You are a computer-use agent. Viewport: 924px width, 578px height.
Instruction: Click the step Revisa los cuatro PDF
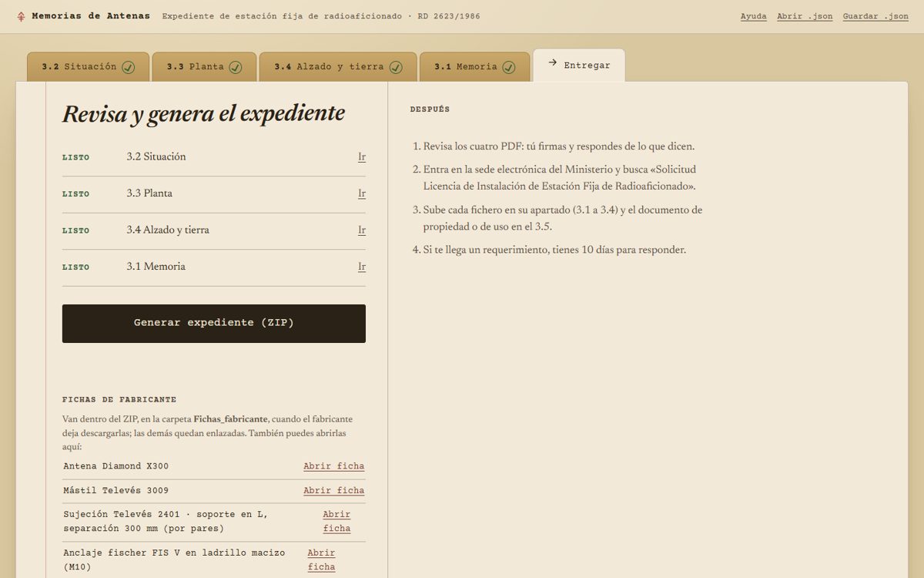(x=559, y=146)
